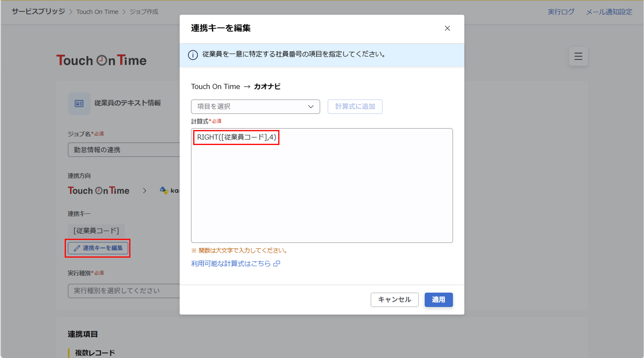This screenshot has width=644, height=358.
Task: Click the Touch On Time logo at page top
Action: [x=101, y=60]
